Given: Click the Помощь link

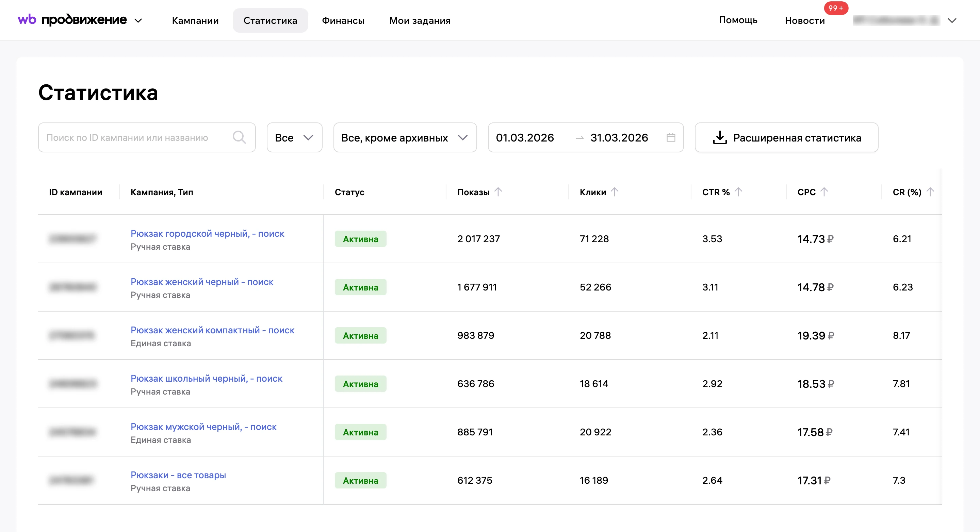Looking at the screenshot, I should [738, 20].
